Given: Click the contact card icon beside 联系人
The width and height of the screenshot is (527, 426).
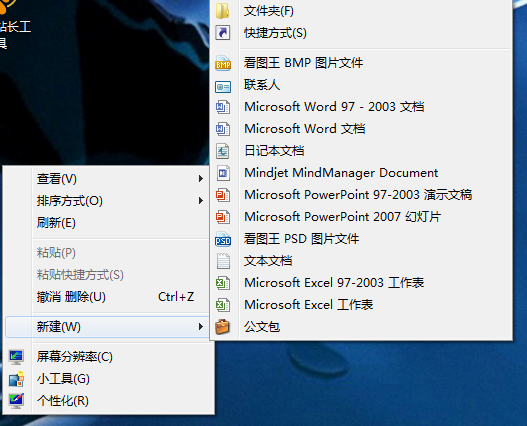Looking at the screenshot, I should pyautogui.click(x=223, y=87).
